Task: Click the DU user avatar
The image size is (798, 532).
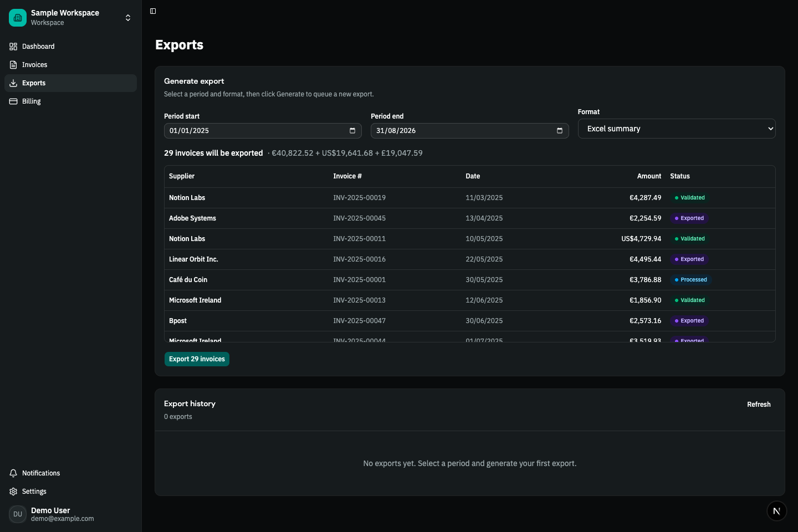Action: pyautogui.click(x=18, y=514)
